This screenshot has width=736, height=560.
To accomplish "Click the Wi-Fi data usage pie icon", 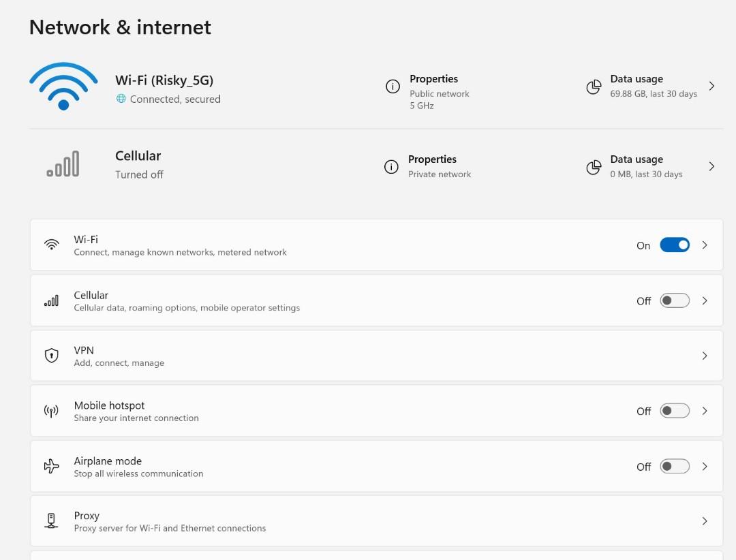I will (594, 87).
